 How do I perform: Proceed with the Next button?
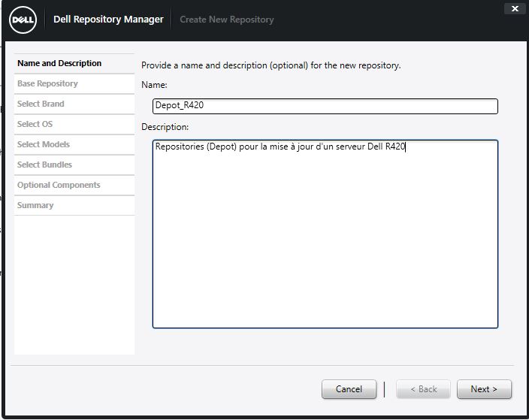click(x=484, y=389)
